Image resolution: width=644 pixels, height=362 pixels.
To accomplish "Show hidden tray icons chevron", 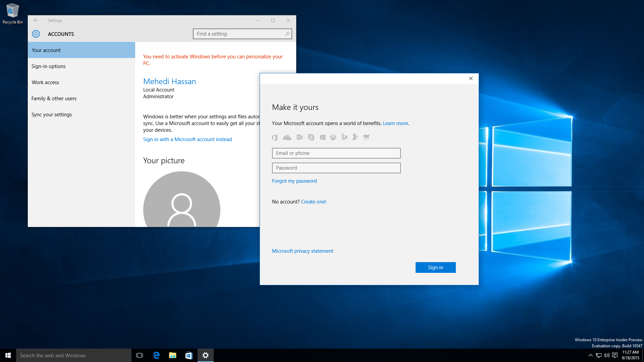I will click(x=591, y=355).
